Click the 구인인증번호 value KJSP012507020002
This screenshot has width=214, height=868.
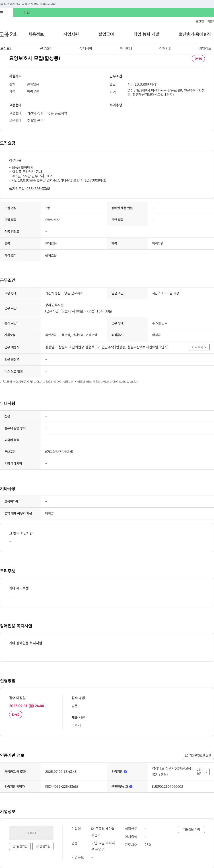point(167,786)
